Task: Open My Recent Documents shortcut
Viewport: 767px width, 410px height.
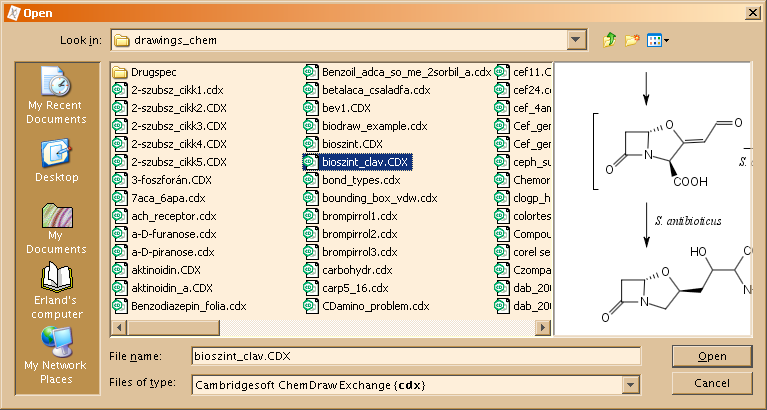Action: tap(57, 98)
